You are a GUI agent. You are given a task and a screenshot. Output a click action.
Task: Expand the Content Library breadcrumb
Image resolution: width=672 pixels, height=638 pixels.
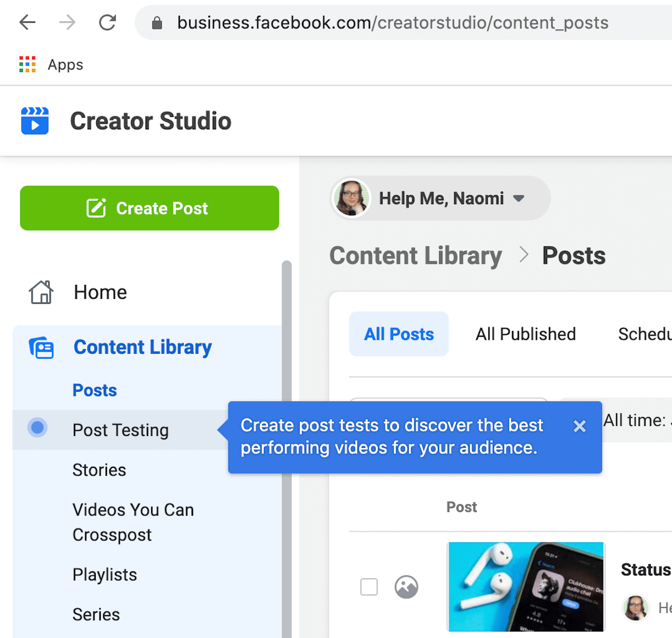point(416,255)
